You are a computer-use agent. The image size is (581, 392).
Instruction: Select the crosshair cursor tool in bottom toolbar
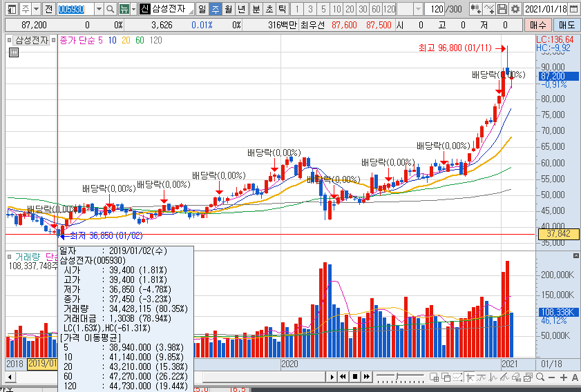point(470,378)
